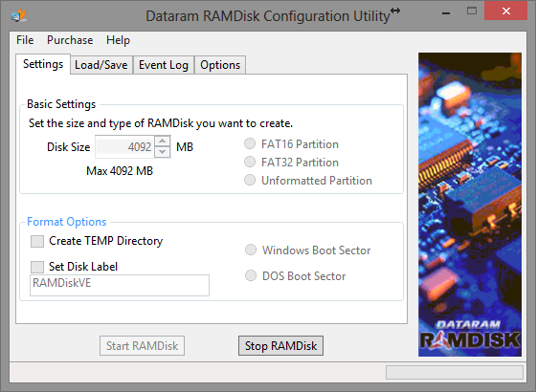Increase disk size with up arrow
The height and width of the screenshot is (392, 536).
pyautogui.click(x=163, y=142)
